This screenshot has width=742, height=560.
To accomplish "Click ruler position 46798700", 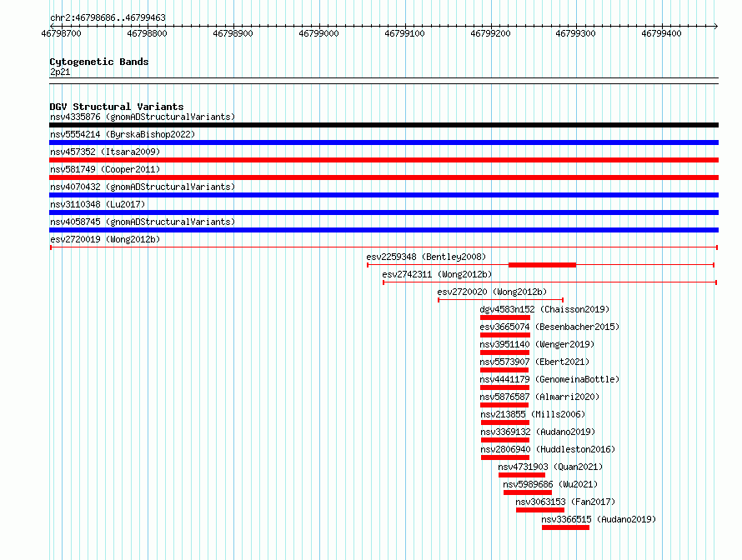I will click(62, 33).
